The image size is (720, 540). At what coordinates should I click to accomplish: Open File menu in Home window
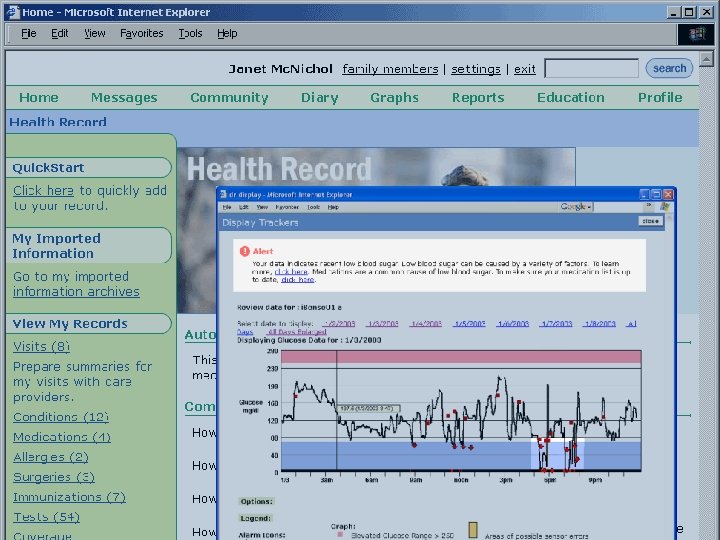(x=28, y=34)
